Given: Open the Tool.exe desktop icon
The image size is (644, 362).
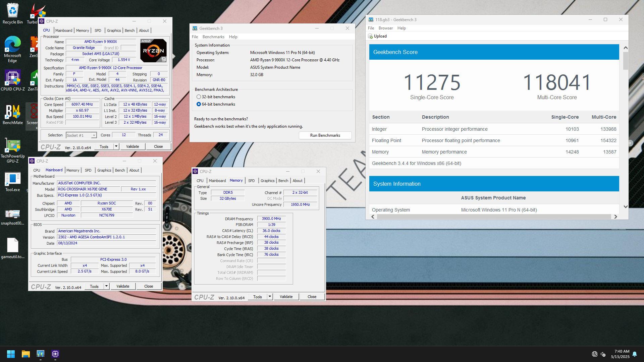Looking at the screenshot, I should pyautogui.click(x=12, y=182).
